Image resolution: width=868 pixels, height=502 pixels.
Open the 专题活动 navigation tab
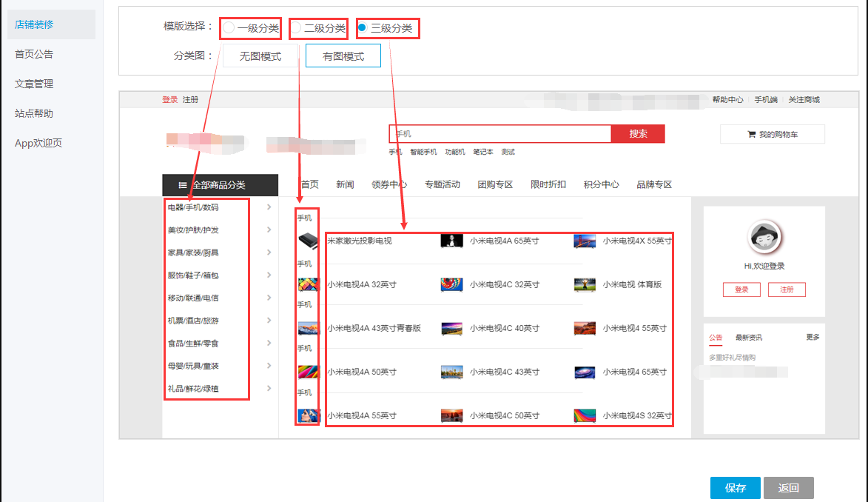[x=443, y=184]
